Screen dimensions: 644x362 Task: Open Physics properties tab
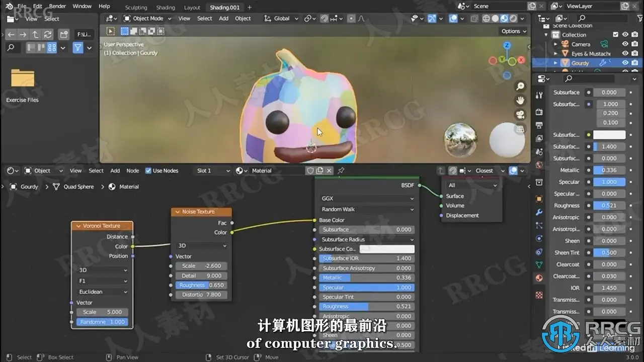click(539, 238)
